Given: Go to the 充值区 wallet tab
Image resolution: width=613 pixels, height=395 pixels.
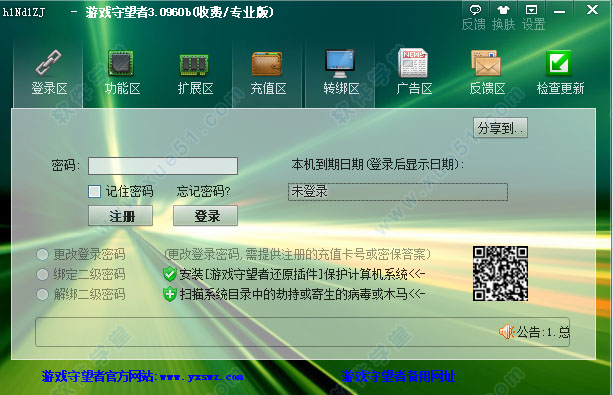Looking at the screenshot, I should coord(268,73).
